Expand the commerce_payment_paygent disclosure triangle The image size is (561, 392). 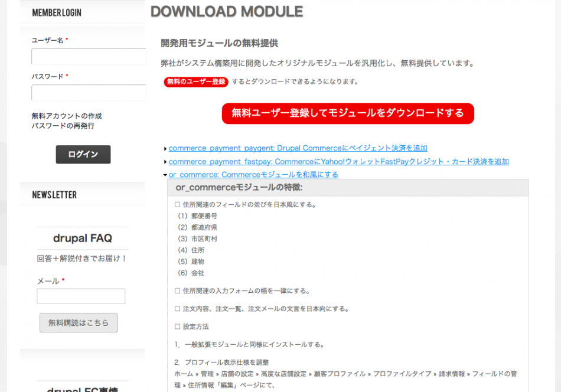pos(164,148)
